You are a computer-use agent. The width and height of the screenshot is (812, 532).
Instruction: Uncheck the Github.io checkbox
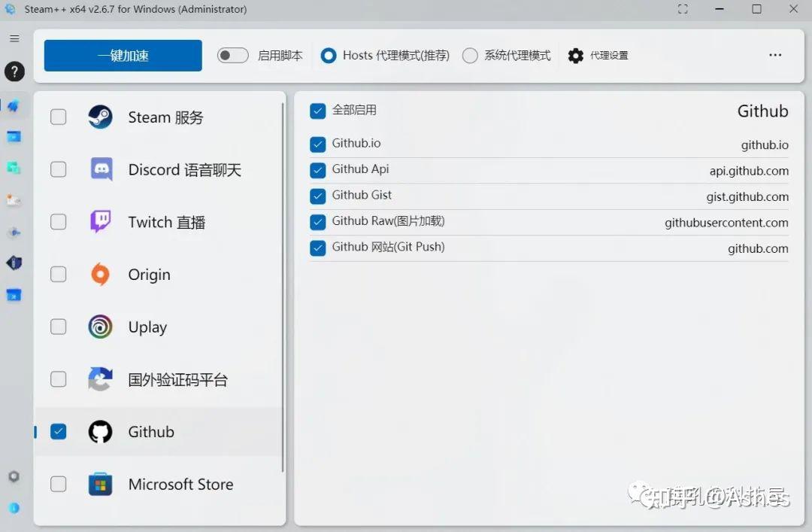click(317, 144)
